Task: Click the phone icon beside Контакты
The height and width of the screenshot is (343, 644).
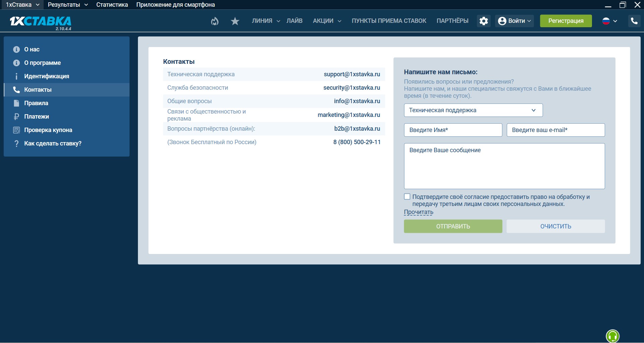Action: tap(16, 90)
